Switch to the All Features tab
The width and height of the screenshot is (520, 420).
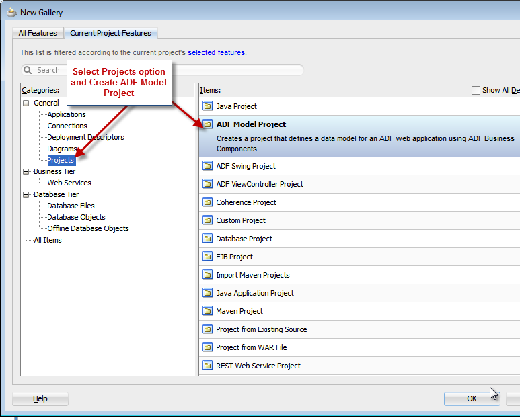click(38, 33)
